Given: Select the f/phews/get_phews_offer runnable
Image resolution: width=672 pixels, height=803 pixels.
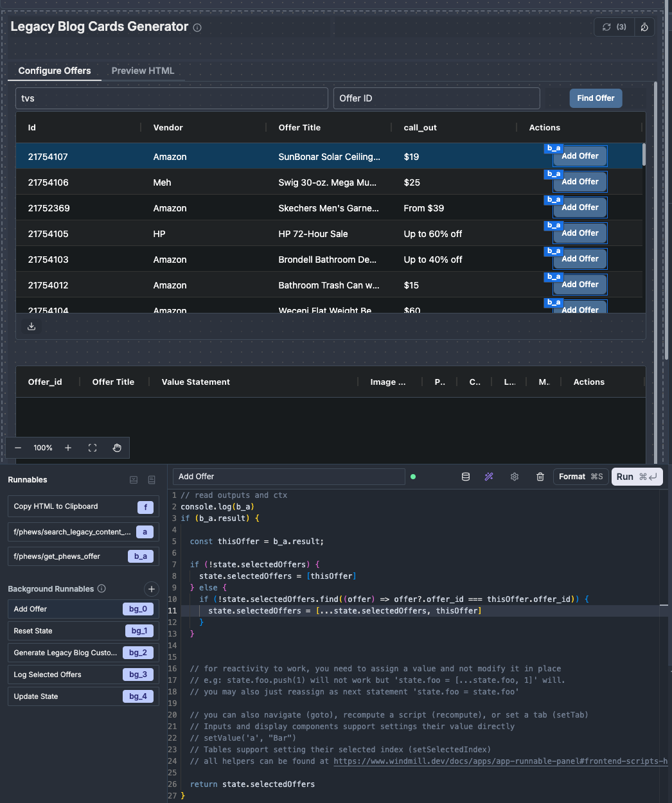Looking at the screenshot, I should pos(84,556).
